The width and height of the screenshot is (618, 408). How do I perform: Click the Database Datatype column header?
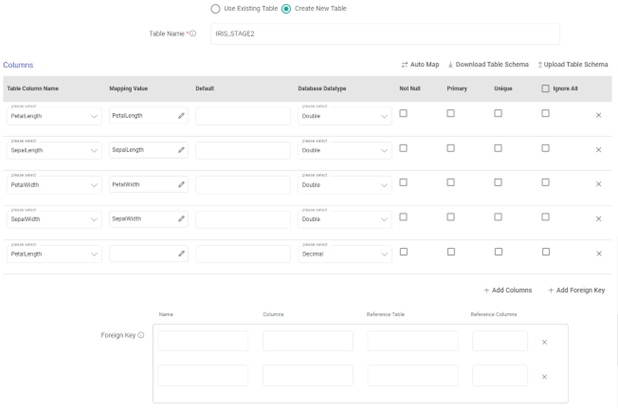pyautogui.click(x=322, y=89)
